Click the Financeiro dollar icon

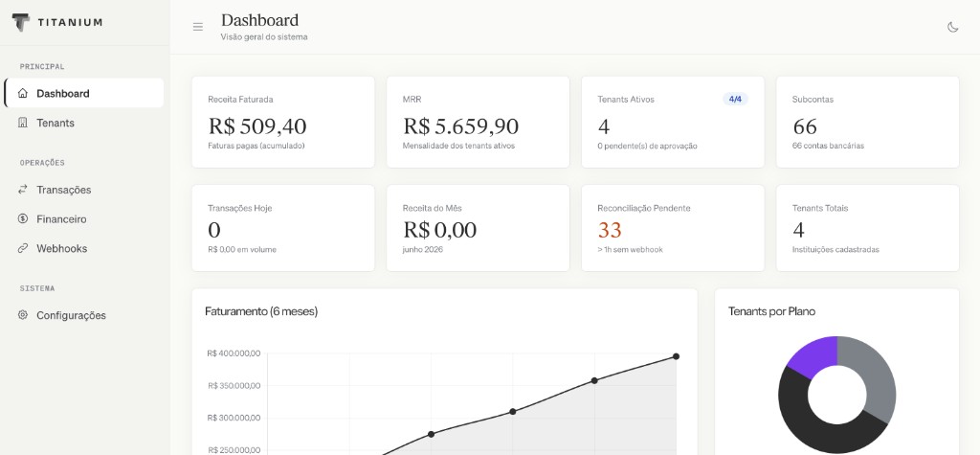(23, 218)
